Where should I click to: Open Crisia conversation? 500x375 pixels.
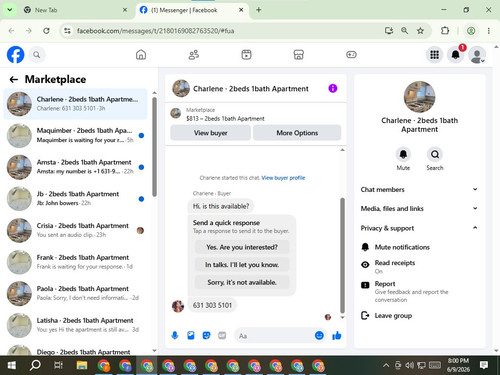[75, 230]
